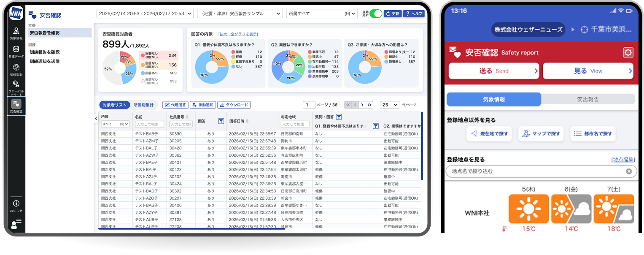The width and height of the screenshot is (644, 255).
Task: Click the 更新 refresh button
Action: point(393,14)
